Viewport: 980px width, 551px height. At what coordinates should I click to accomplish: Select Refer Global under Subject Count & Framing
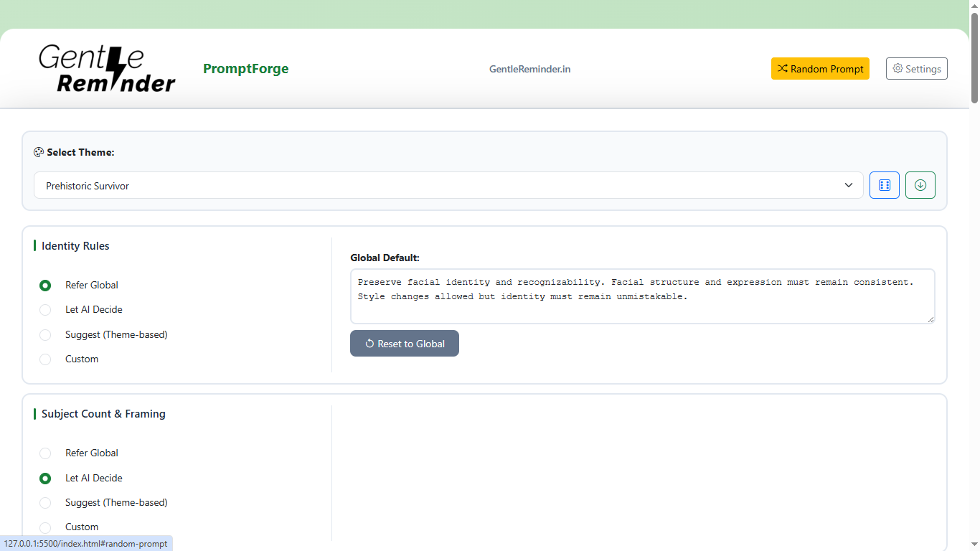[45, 453]
